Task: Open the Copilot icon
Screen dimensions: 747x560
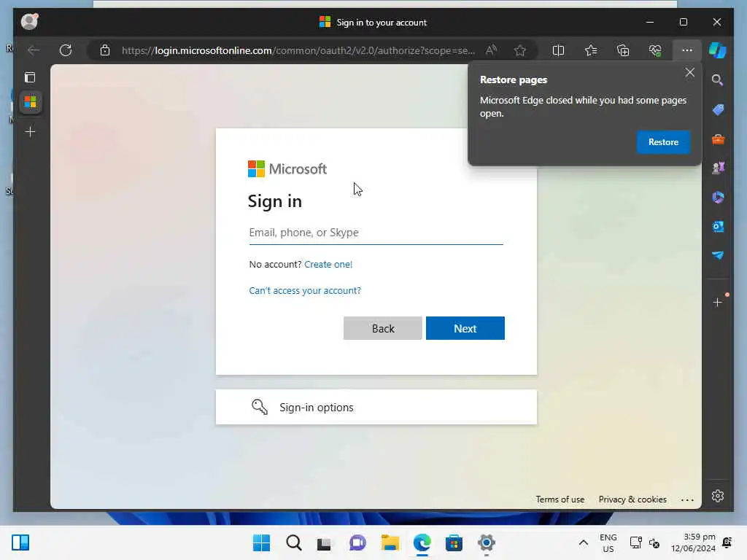Action: click(x=718, y=50)
